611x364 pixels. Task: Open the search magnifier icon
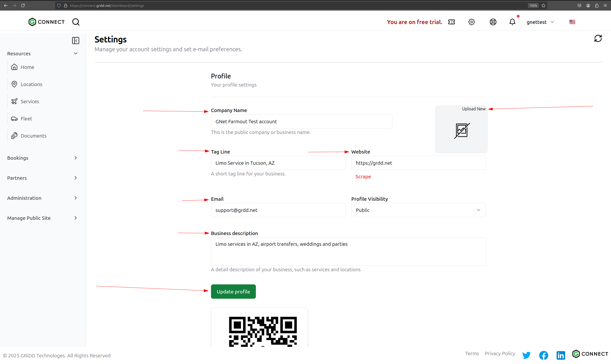tap(76, 22)
